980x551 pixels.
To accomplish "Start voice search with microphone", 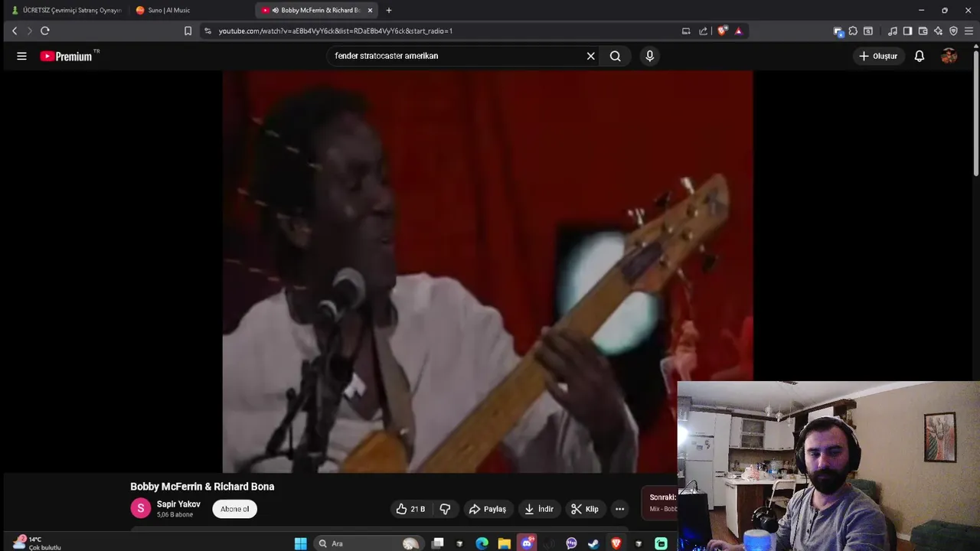I will click(x=649, y=56).
